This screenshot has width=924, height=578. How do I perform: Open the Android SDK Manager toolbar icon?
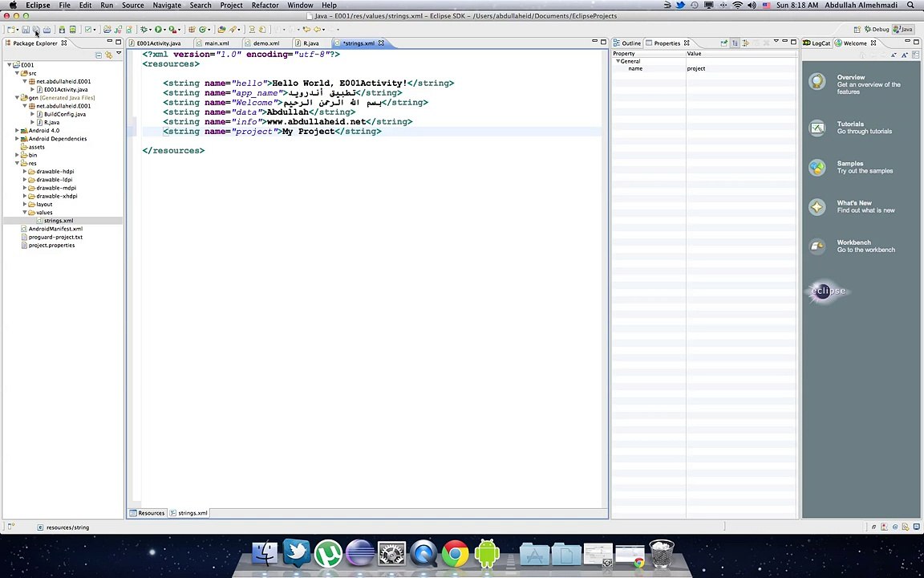click(x=62, y=30)
